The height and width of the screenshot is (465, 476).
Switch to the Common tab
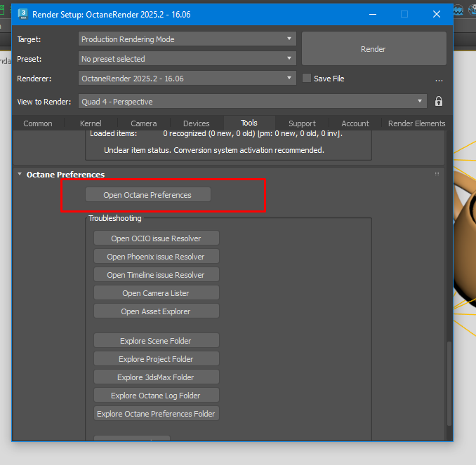[38, 123]
